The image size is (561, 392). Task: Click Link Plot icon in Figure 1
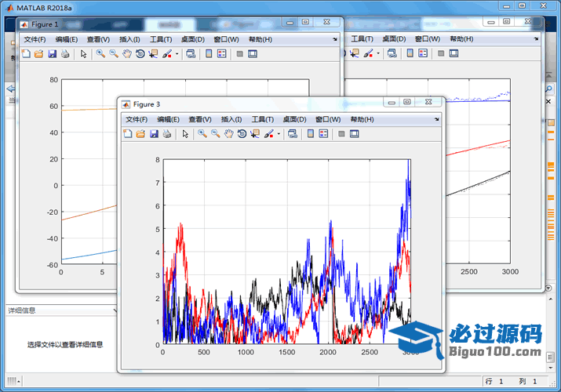pos(191,54)
